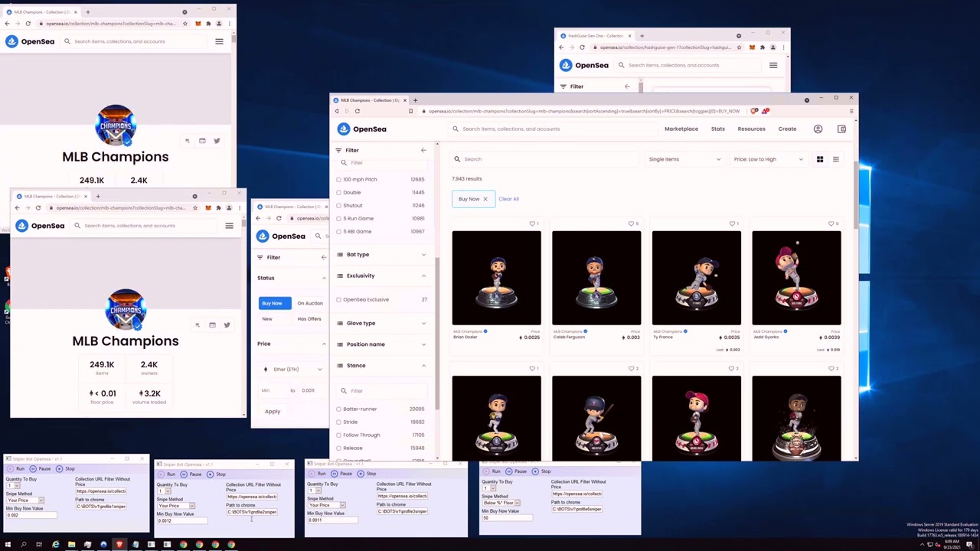
Task: Open Resources in the OpenSea nav
Action: tap(751, 129)
